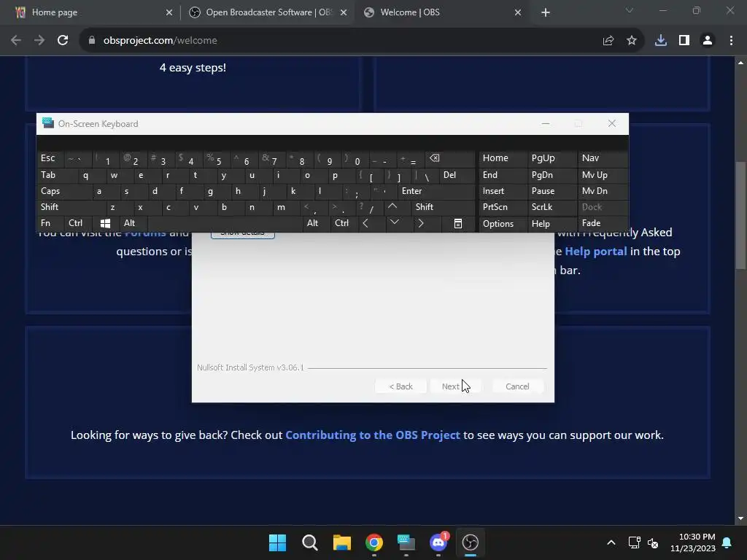The height and width of the screenshot is (560, 747).
Task: Click the PgDn key on keyboard
Action: click(551, 175)
